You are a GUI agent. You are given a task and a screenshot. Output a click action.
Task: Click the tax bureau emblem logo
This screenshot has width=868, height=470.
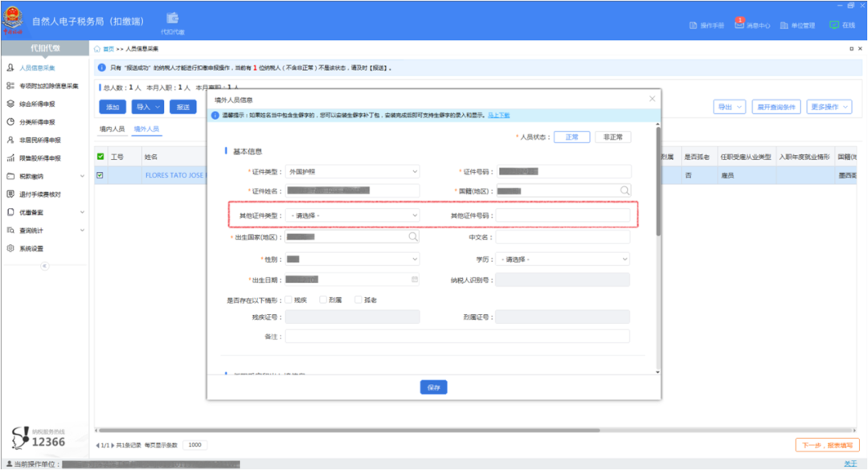(13, 19)
